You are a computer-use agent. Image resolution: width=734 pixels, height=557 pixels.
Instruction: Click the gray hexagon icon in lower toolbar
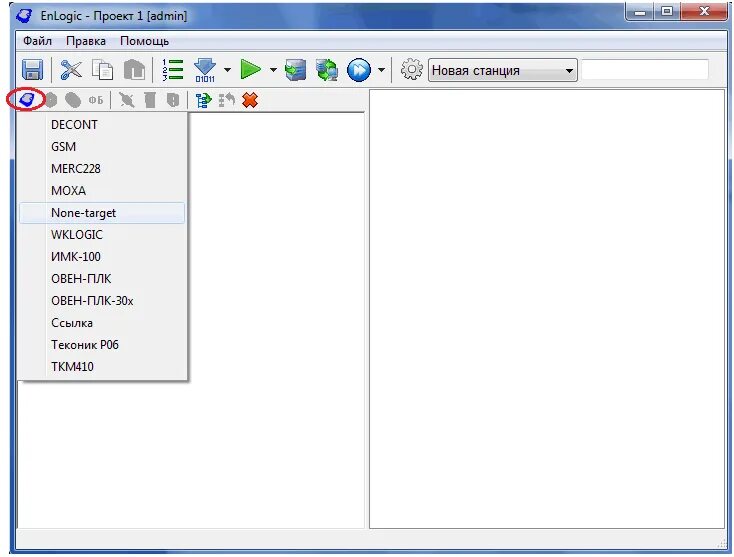(x=51, y=100)
